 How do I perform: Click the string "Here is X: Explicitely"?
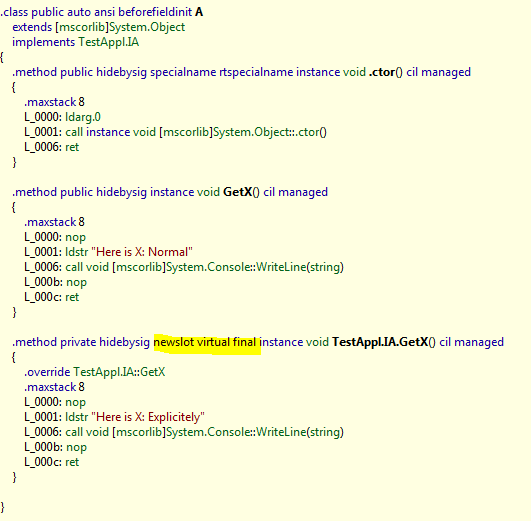click(x=148, y=417)
